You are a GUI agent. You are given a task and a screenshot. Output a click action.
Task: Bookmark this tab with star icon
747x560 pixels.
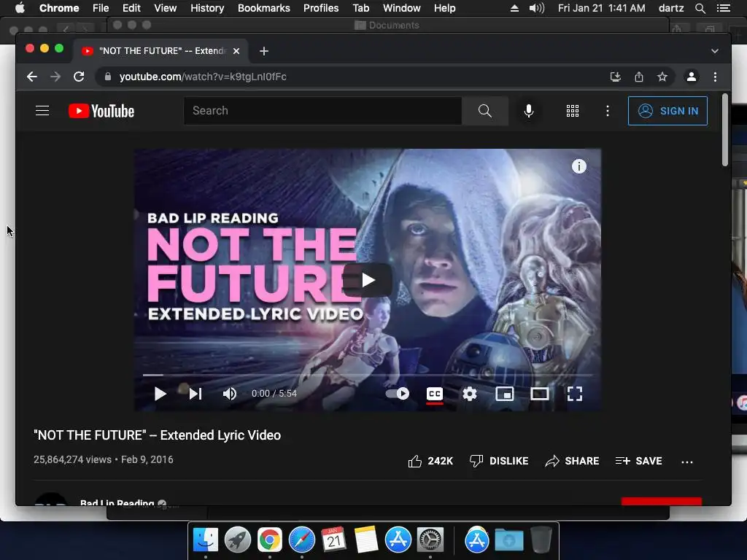pyautogui.click(x=662, y=77)
